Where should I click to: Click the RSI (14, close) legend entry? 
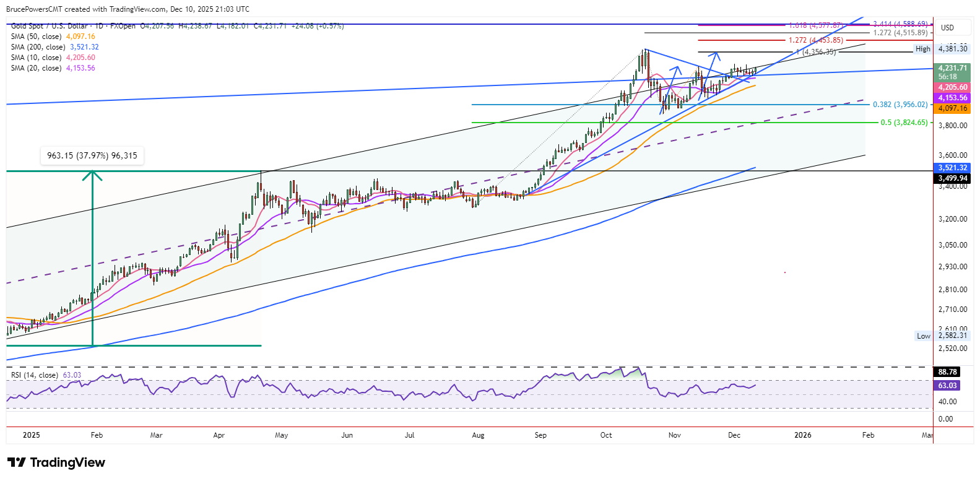tap(46, 375)
